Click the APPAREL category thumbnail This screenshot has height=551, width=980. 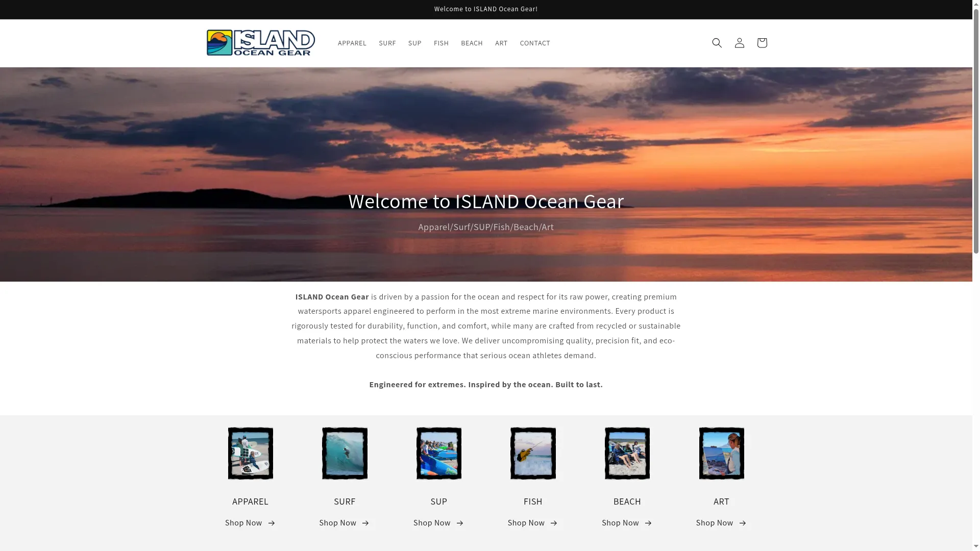click(251, 454)
